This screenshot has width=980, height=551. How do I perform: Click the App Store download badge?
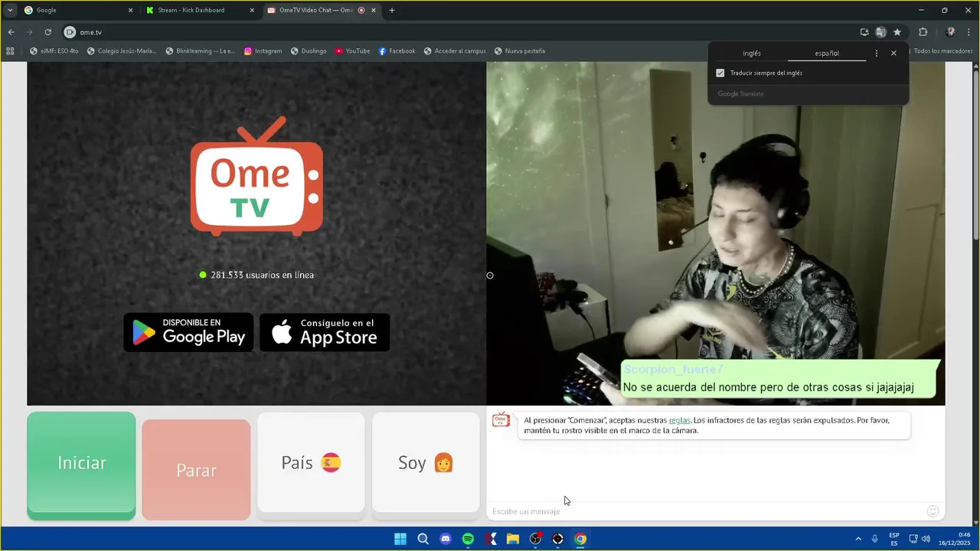[x=325, y=332]
